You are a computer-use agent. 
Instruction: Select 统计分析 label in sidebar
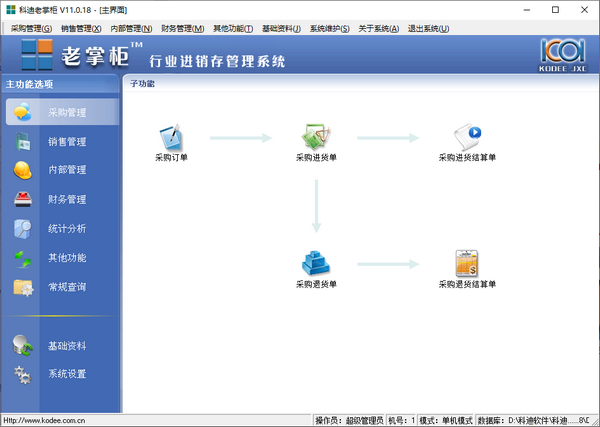(67, 229)
